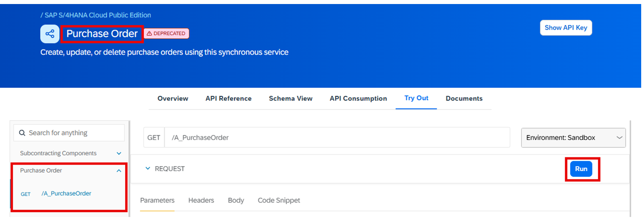
Task: Click the magnifier icon in search box
Action: [22, 133]
